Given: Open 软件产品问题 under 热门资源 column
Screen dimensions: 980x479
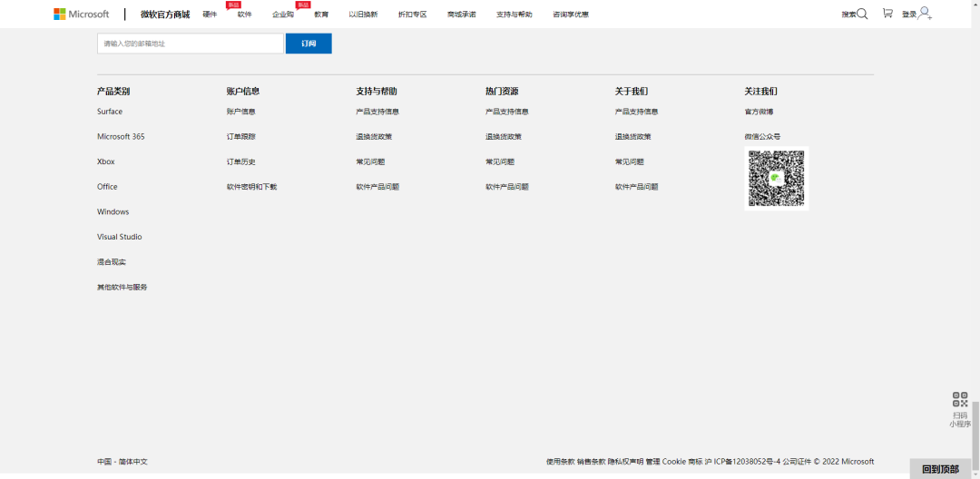Looking at the screenshot, I should coord(507,187).
